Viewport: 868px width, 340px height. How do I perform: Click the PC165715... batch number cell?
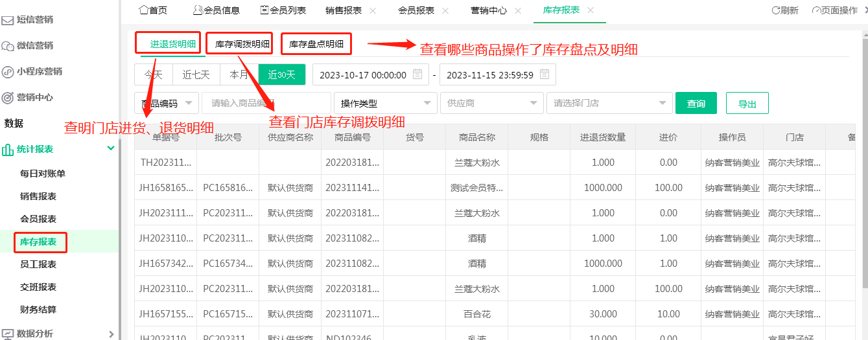(x=228, y=314)
